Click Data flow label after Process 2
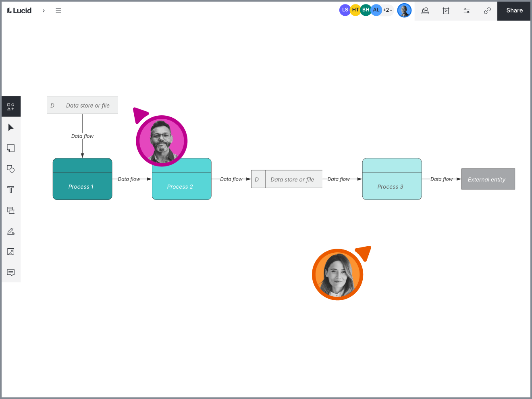532x399 pixels. (x=231, y=179)
